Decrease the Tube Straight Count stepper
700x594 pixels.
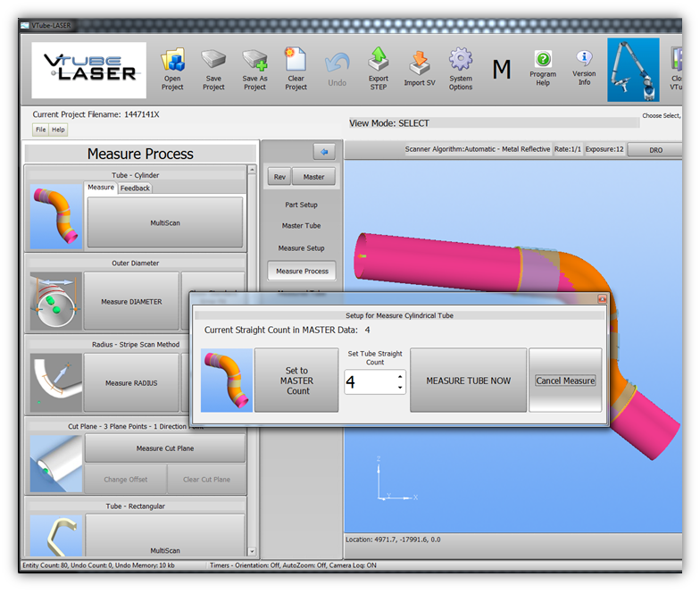click(x=400, y=389)
